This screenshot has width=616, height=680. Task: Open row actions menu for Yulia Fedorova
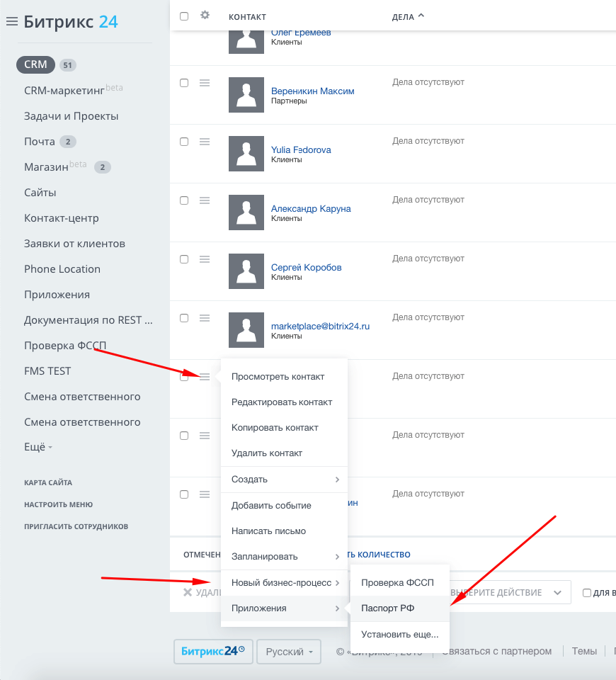pos(205,142)
